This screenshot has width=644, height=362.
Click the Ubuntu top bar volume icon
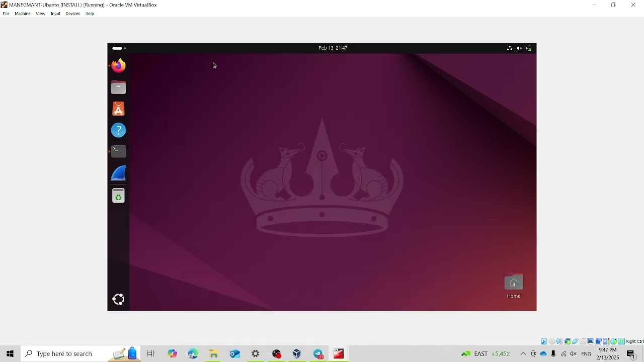(519, 48)
